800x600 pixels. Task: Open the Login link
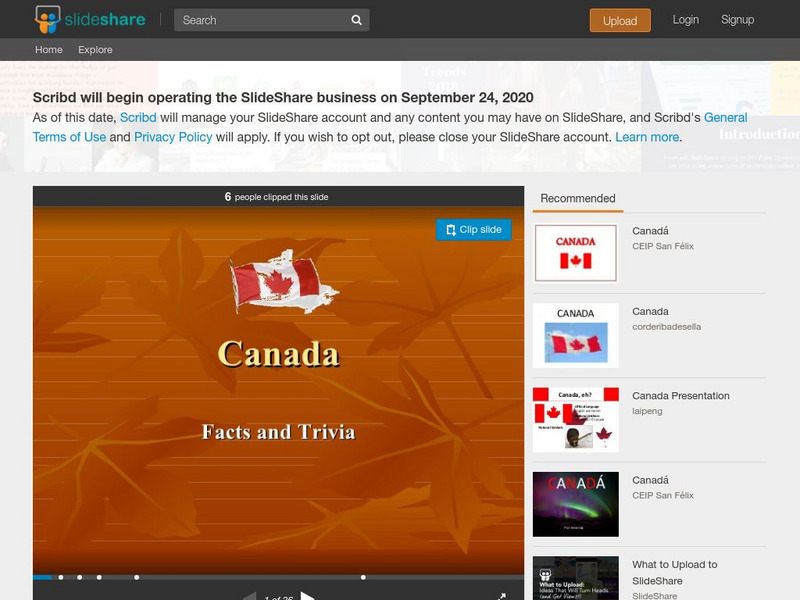click(685, 20)
